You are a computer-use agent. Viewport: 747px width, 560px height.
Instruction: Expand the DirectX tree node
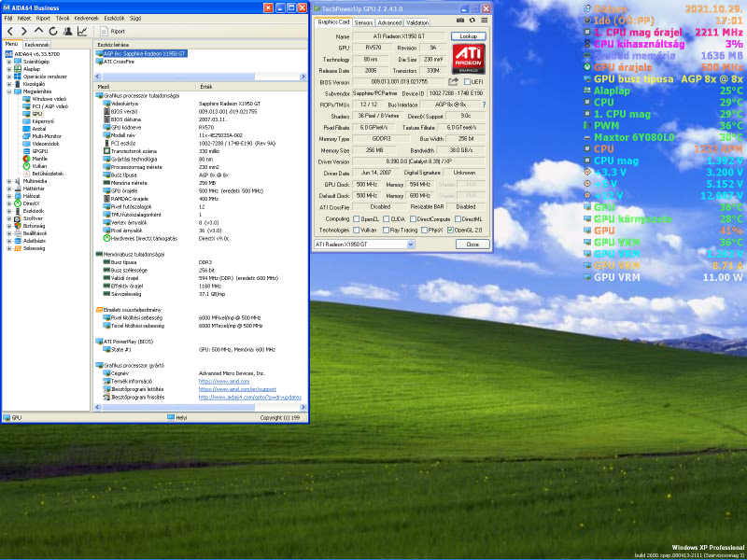[x=8, y=203]
